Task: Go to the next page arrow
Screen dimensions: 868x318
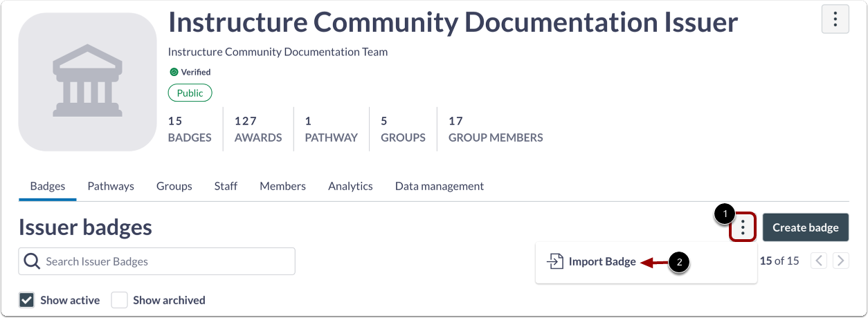Action: click(841, 261)
